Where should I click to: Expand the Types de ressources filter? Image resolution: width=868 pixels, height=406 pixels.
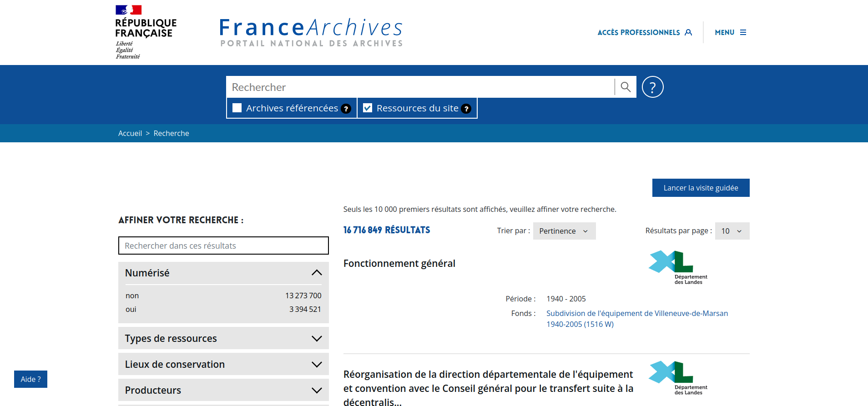317,339
